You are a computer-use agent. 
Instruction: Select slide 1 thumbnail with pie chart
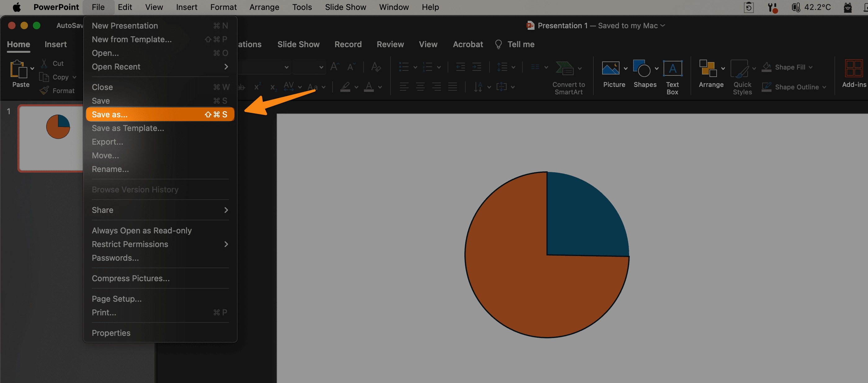[x=51, y=137]
